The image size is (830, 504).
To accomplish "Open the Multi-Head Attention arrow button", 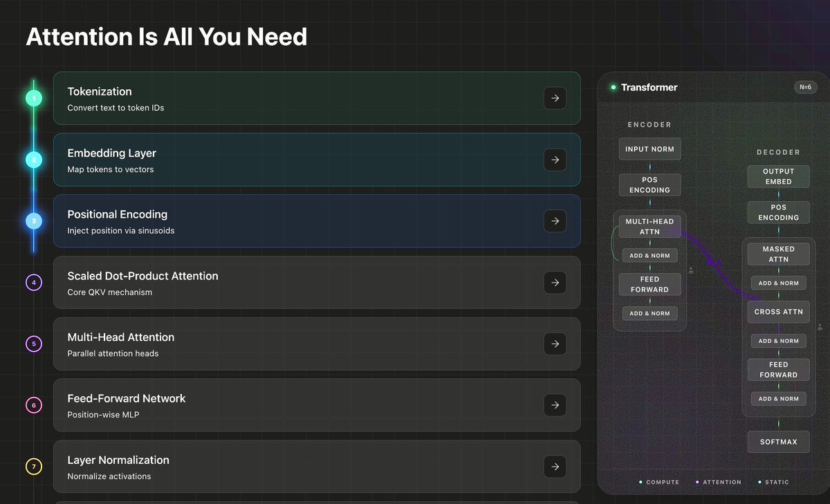I will point(555,344).
